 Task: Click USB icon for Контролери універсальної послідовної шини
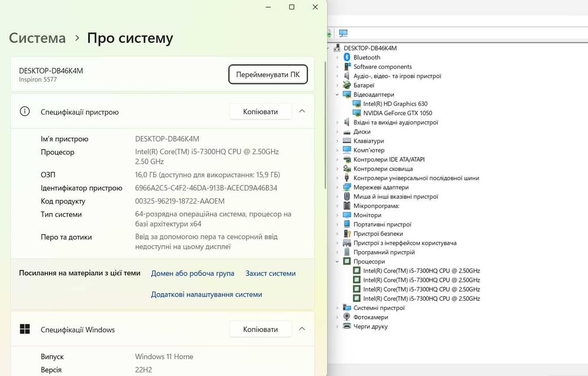347,178
